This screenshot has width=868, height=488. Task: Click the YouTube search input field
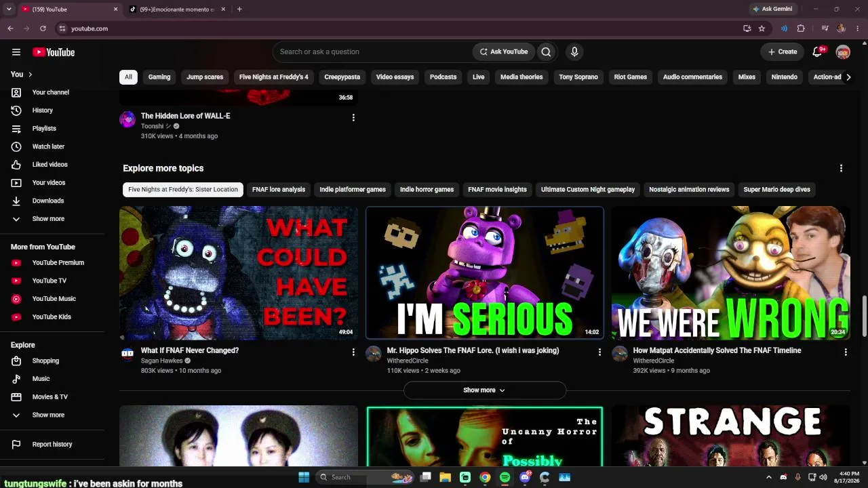pos(372,52)
